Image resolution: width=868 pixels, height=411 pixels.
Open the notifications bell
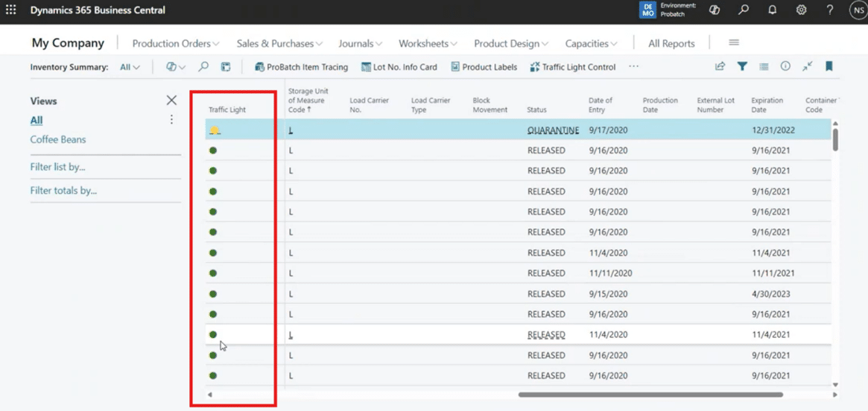[x=773, y=10]
